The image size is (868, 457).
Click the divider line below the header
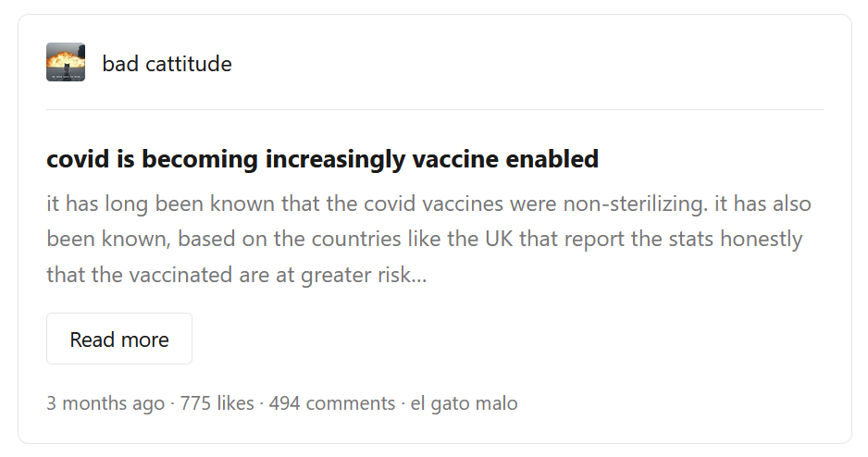[435, 109]
